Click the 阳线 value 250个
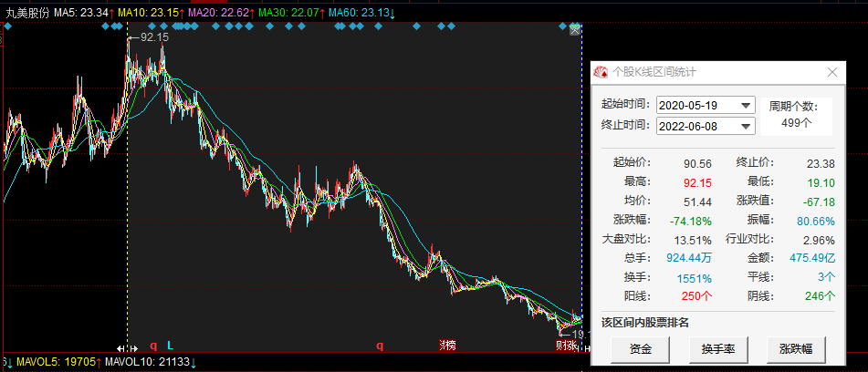This screenshot has height=372, width=868. [696, 295]
